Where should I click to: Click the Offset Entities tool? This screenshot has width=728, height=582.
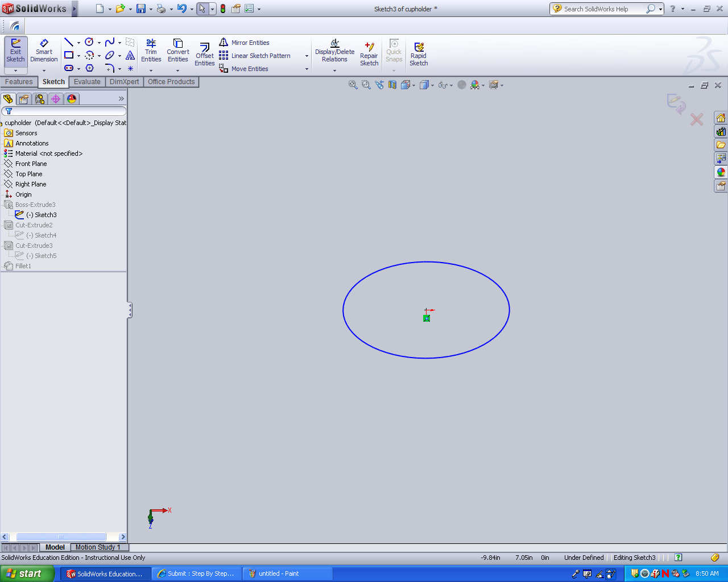[205, 55]
